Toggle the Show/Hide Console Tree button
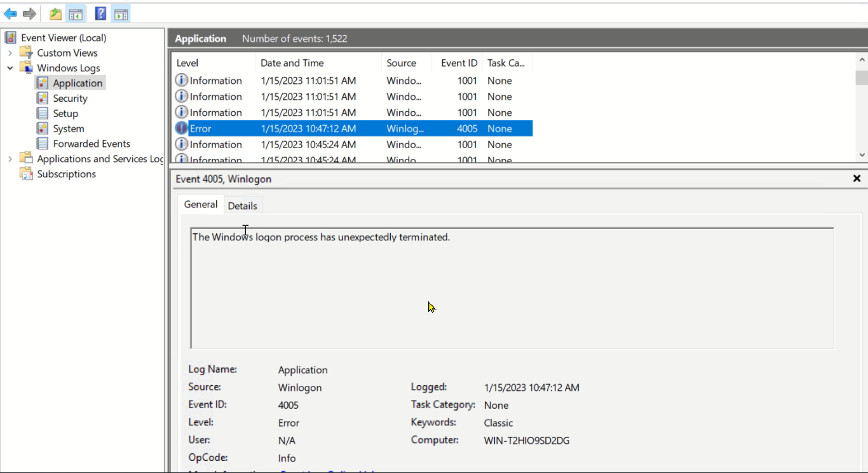This screenshot has height=473, width=868. 76,13
